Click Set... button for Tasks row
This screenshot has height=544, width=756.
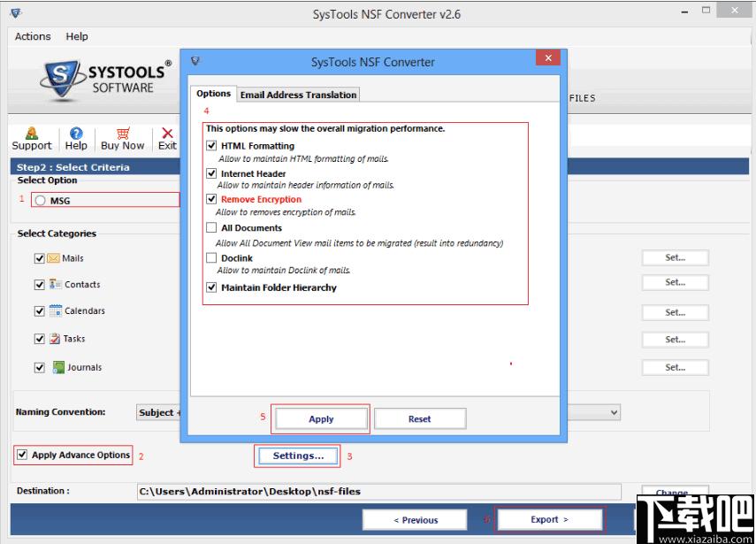coord(675,340)
